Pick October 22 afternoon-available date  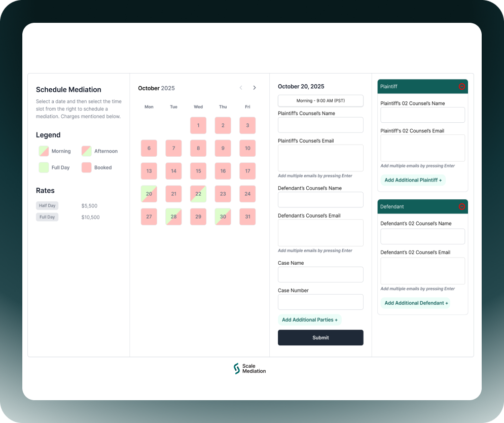[198, 194]
